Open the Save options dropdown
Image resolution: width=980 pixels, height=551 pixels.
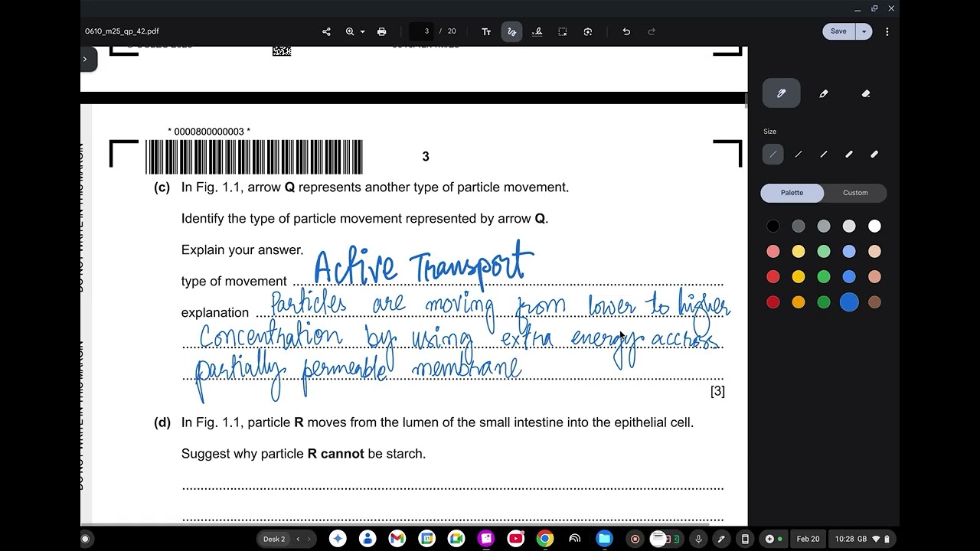(x=864, y=31)
